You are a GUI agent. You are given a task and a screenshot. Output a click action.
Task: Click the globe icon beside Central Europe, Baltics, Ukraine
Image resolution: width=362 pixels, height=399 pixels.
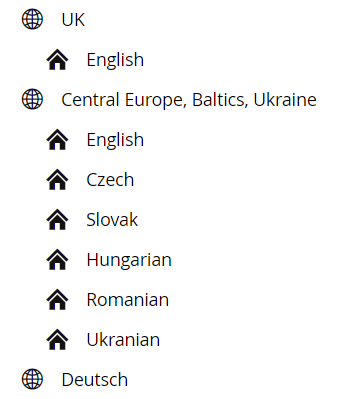[32, 99]
